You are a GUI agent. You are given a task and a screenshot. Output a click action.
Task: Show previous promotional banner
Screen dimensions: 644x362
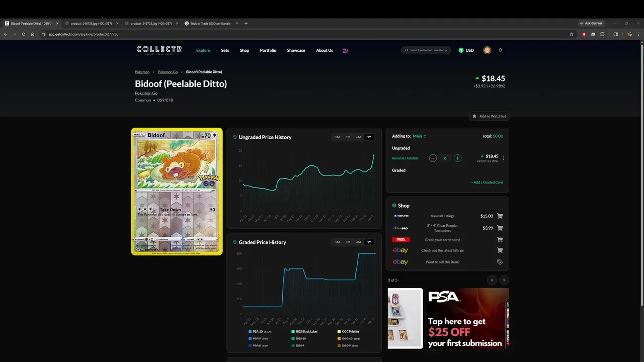492,280
